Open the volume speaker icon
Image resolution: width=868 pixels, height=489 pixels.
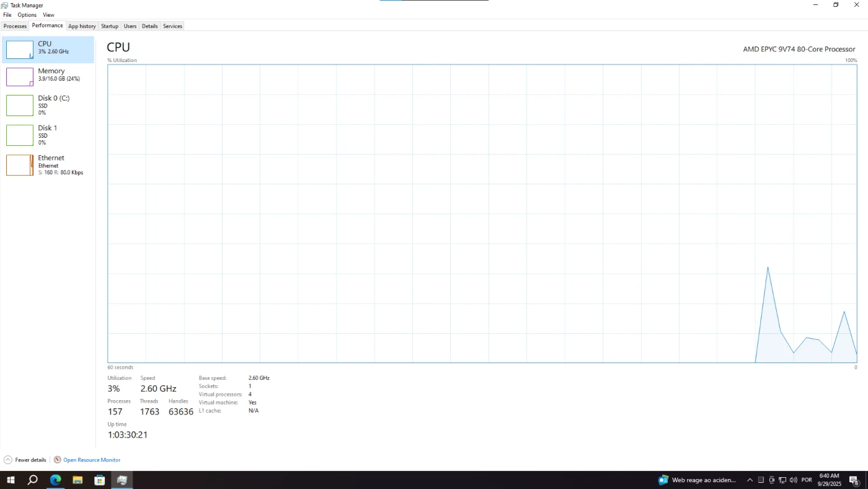[x=793, y=480]
